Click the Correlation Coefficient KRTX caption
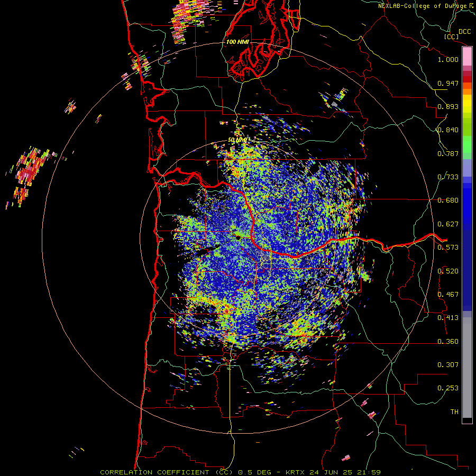Screen dimensions: 476x476 [x=241, y=472]
